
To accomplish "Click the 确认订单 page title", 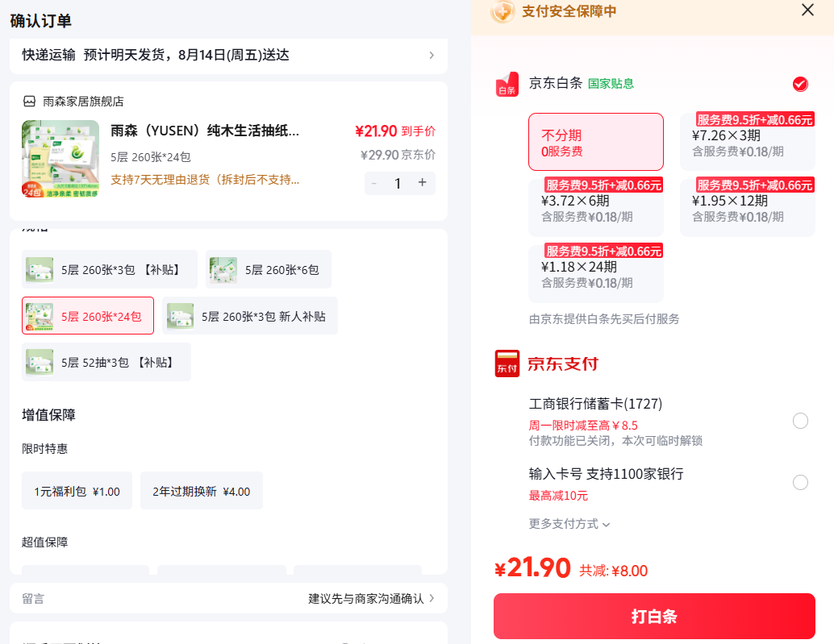I will tap(40, 21).
